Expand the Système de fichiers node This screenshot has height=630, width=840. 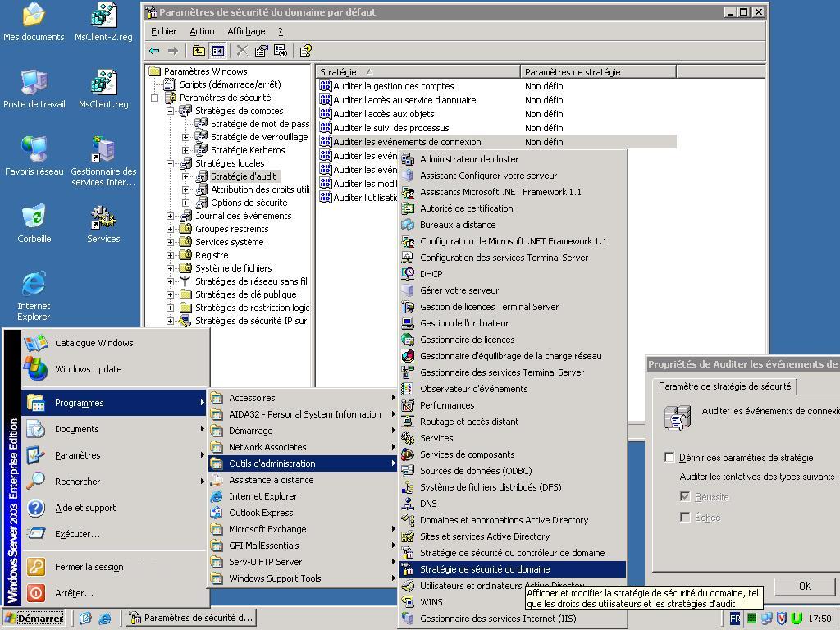click(x=171, y=268)
